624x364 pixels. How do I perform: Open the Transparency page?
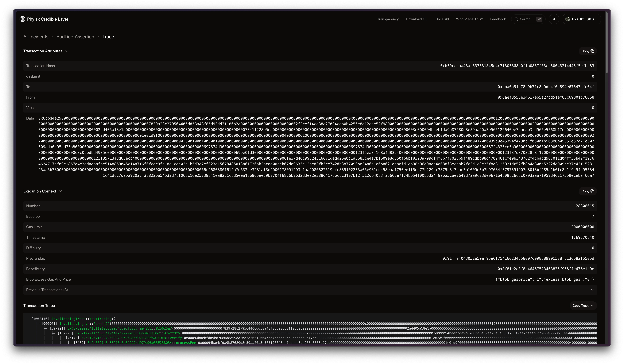tap(388, 19)
